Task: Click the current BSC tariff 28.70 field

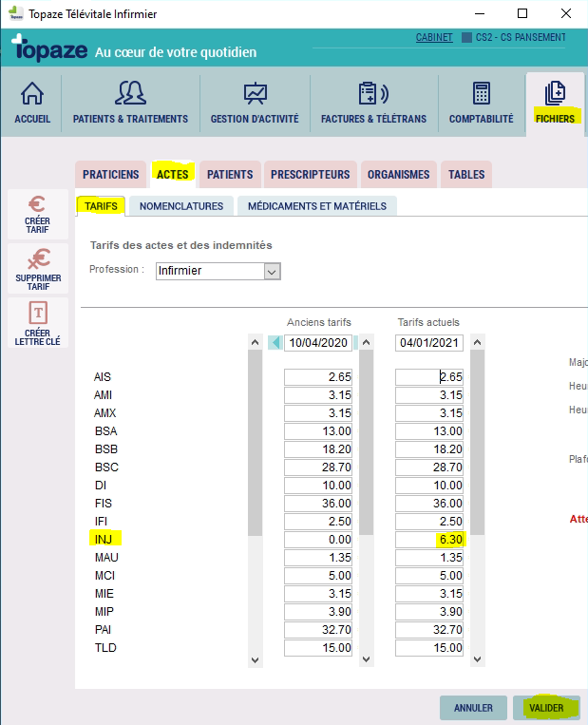Action: [x=429, y=467]
